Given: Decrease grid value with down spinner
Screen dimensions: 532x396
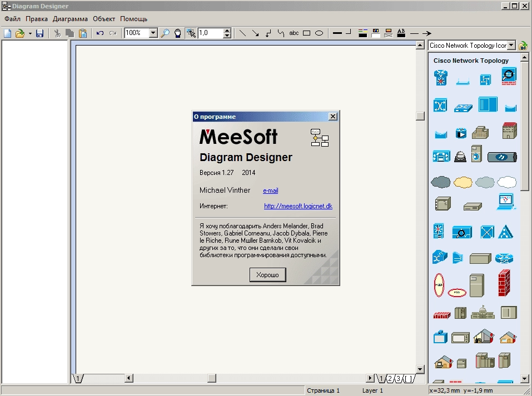Looking at the screenshot, I should pos(227,35).
